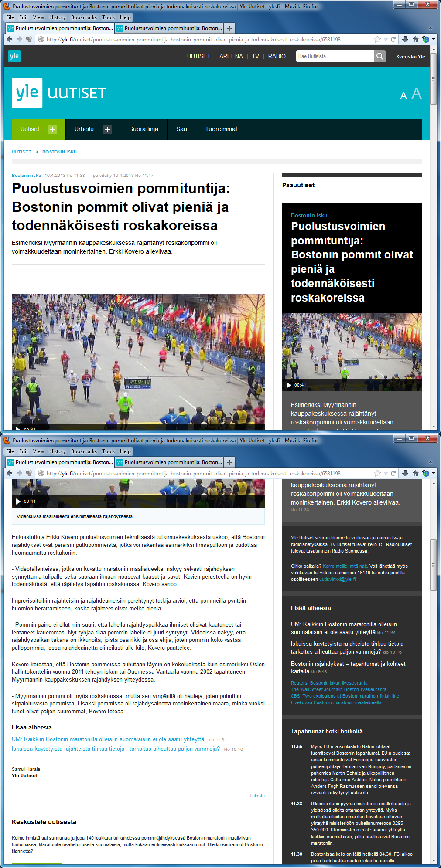The image size is (441, 868).
Task: Open the Suora linja section
Action: [x=144, y=129]
